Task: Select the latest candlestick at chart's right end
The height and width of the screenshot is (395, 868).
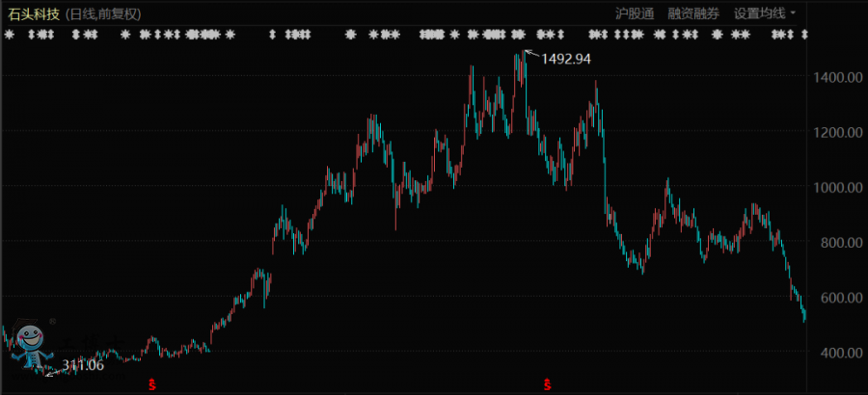Action: (804, 316)
